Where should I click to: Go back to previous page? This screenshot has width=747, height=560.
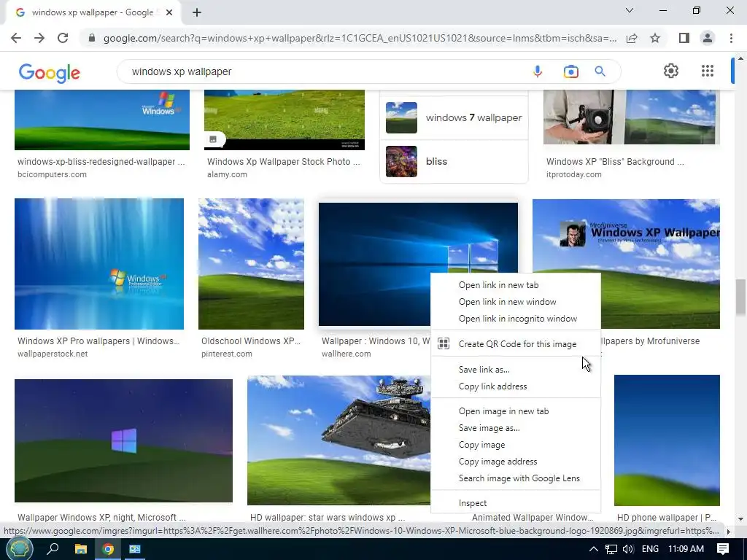click(x=16, y=38)
